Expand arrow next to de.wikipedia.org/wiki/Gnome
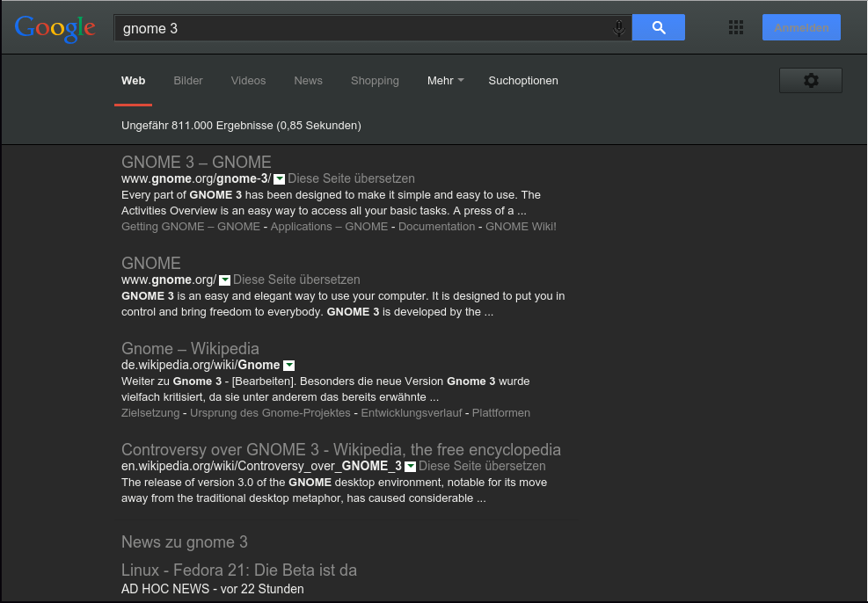 [x=289, y=366]
